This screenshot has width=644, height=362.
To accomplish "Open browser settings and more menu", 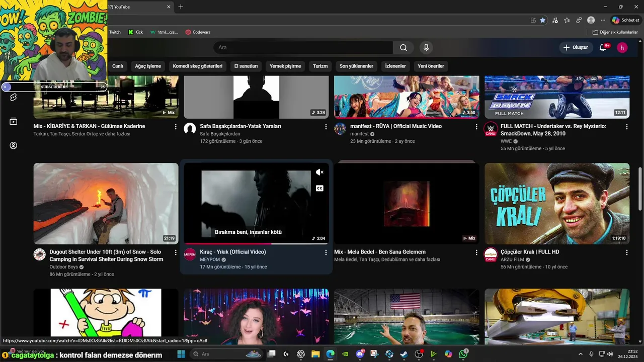I will tap(603, 20).
